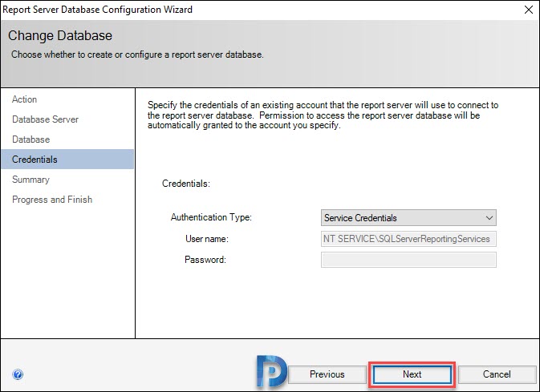540x392 pixels.
Task: Select the Action step in sidebar
Action: click(x=24, y=99)
